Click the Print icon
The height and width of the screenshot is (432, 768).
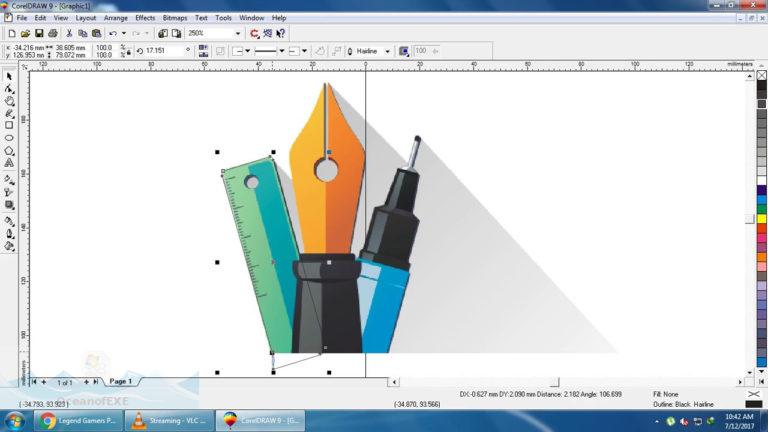(53, 33)
